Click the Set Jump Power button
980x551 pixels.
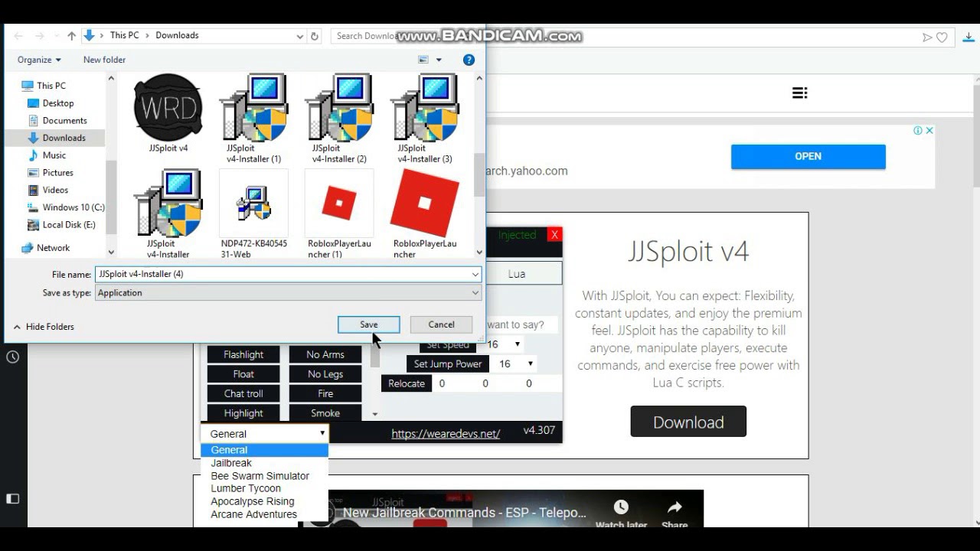click(x=448, y=364)
